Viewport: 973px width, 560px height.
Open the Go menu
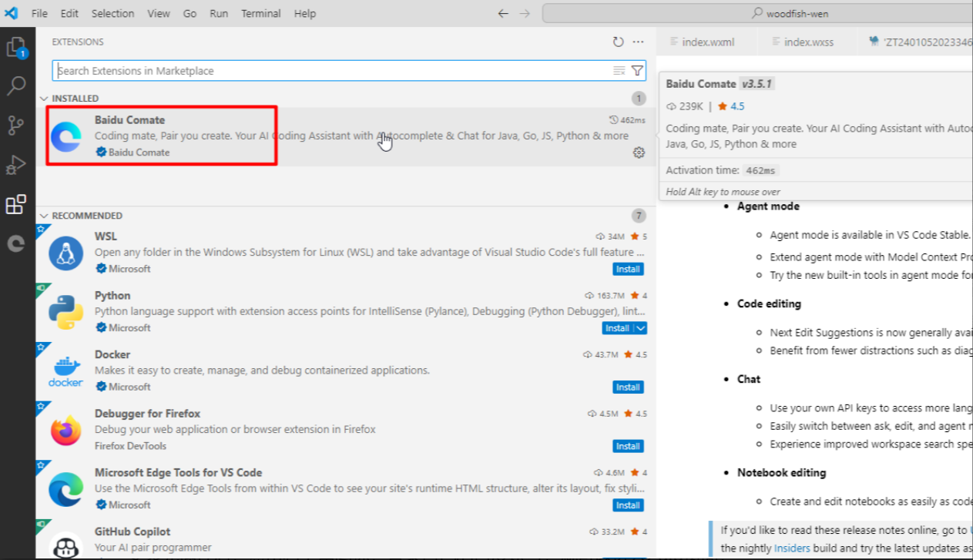pyautogui.click(x=190, y=14)
